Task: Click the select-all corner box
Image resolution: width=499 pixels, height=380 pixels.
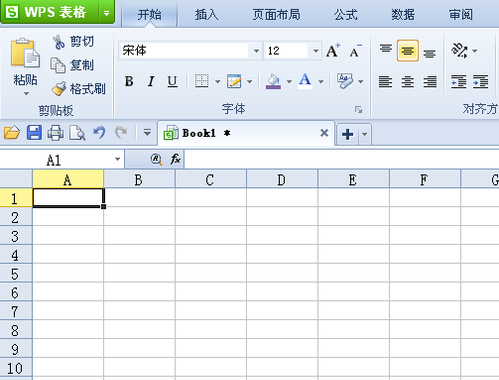Action: (x=16, y=178)
